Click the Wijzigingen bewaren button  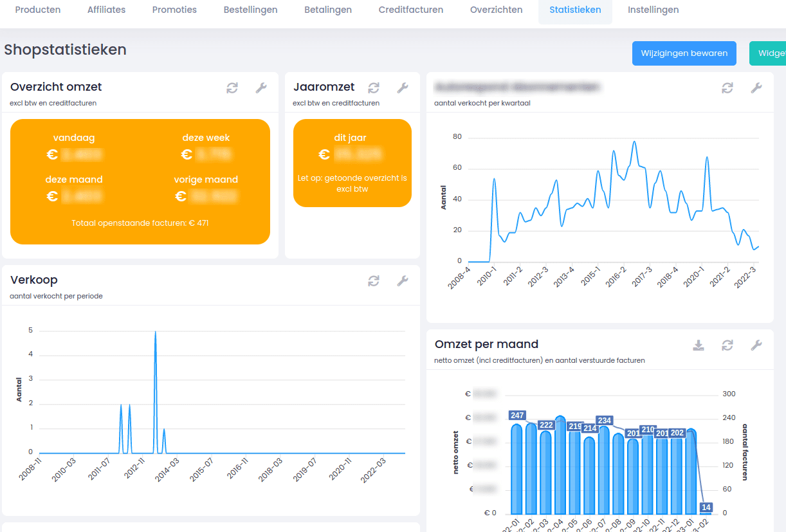684,53
